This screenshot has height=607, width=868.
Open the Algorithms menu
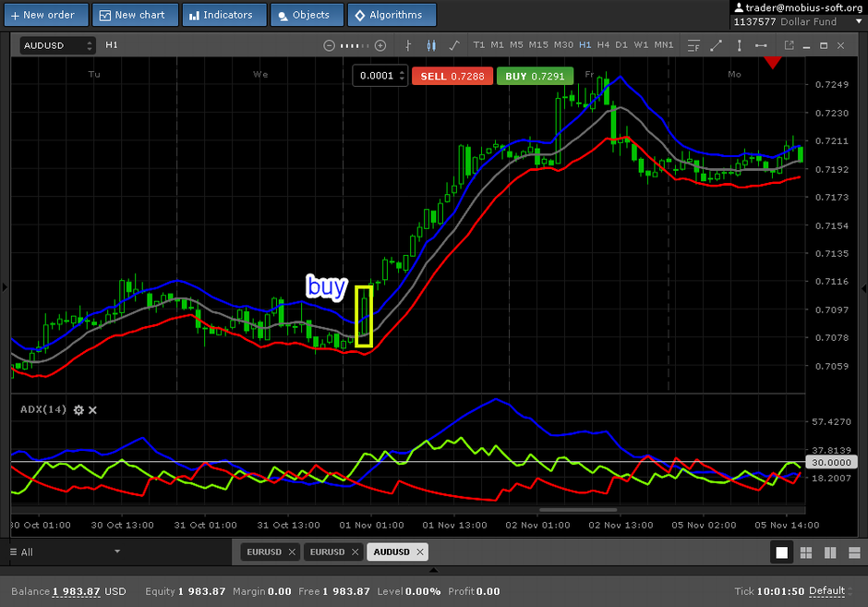tap(392, 15)
